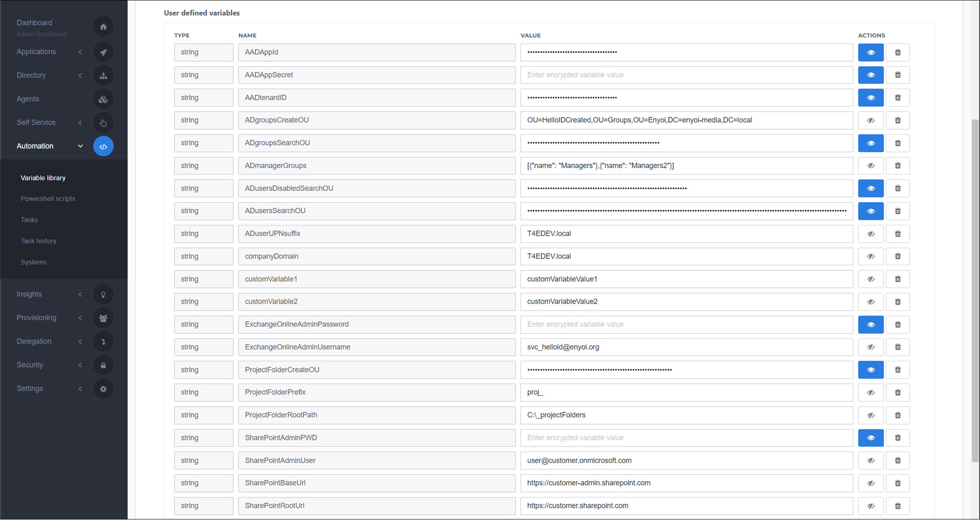The height and width of the screenshot is (520, 980).
Task: Click the SharePointAdminPWD encrypted value field
Action: tap(687, 438)
